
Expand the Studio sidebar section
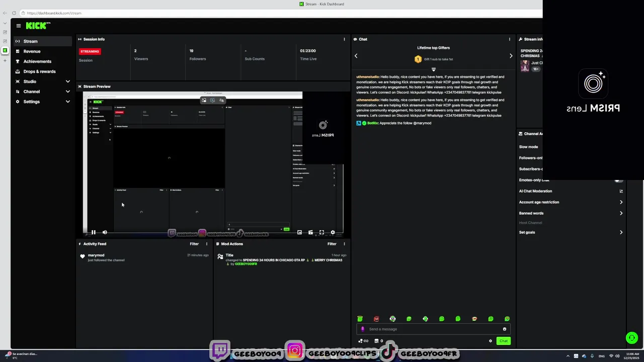click(43, 81)
